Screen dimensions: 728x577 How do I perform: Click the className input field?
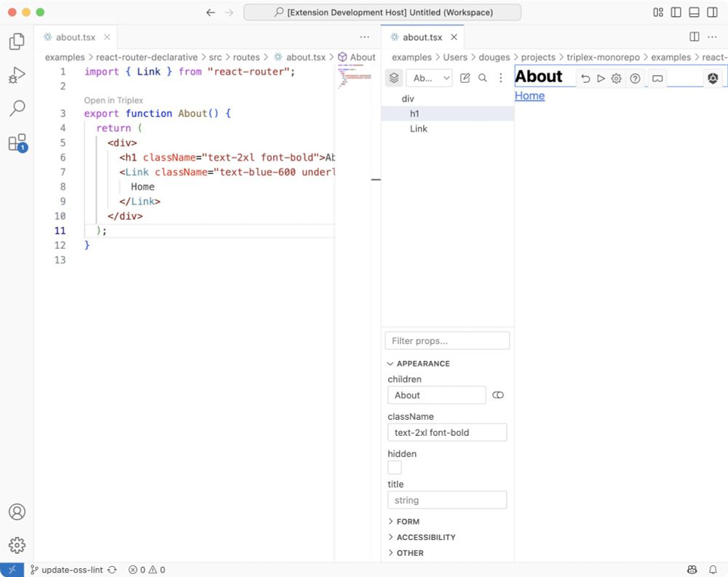447,433
